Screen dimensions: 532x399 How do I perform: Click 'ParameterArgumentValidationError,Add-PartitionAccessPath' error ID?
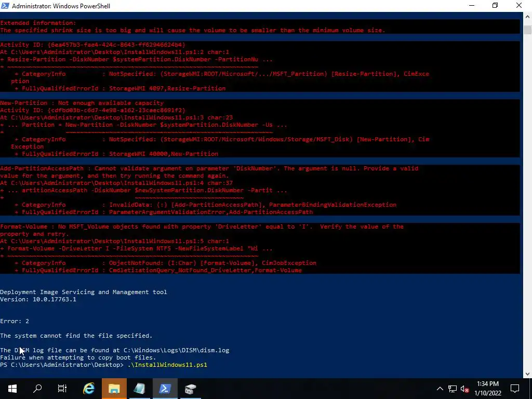[211, 212]
